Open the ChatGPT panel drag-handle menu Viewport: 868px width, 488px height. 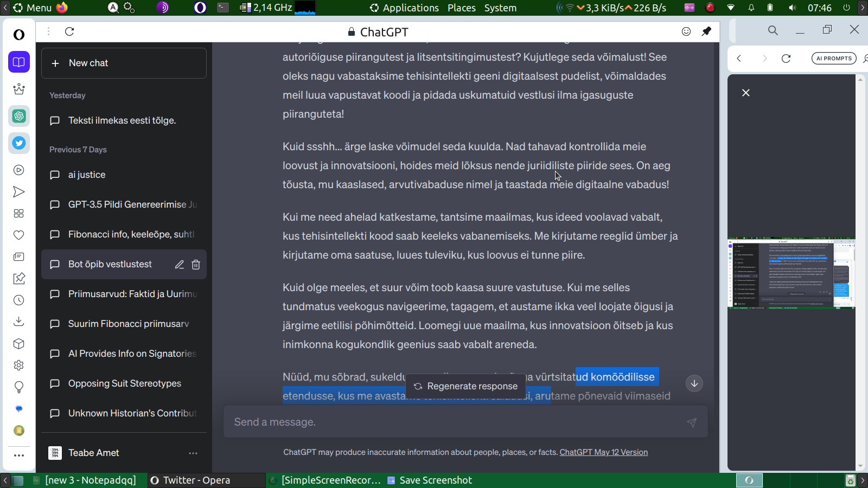click(x=48, y=31)
